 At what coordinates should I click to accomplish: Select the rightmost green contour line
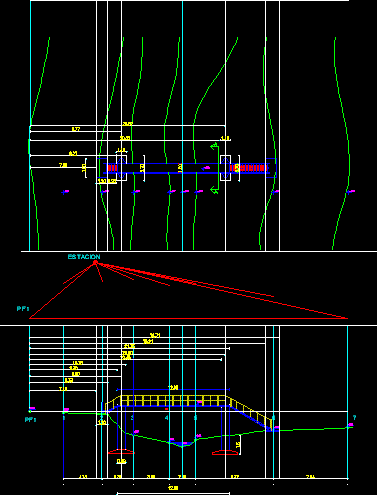341,143
